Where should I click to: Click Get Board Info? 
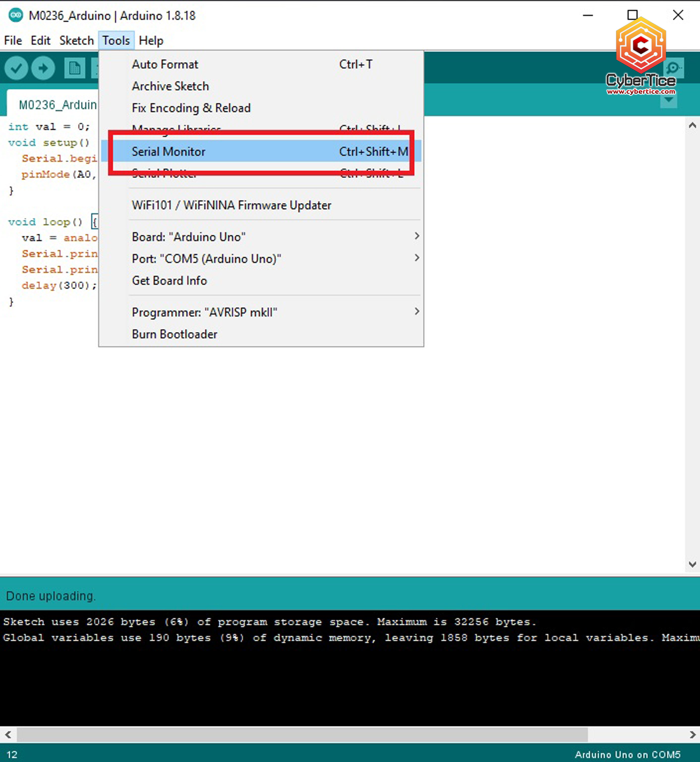tap(261, 281)
